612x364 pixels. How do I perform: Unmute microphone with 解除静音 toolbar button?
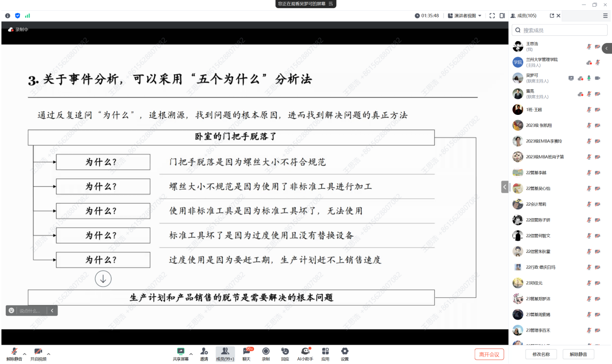click(14, 353)
